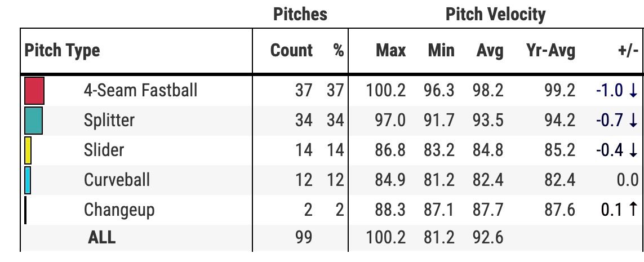Screen dimensions: 644x262
Task: Click the red 4-Seam Fastball color swatch
Action: [34, 91]
